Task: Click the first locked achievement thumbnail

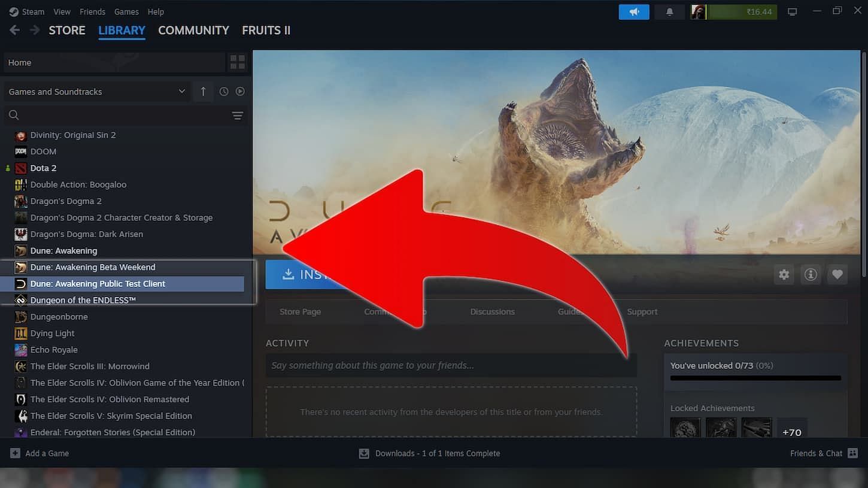Action: click(685, 429)
